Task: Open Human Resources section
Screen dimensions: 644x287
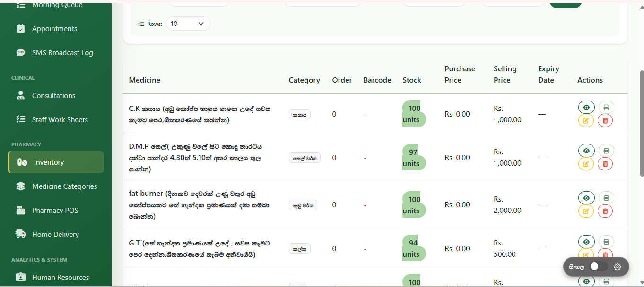Action: [56, 278]
